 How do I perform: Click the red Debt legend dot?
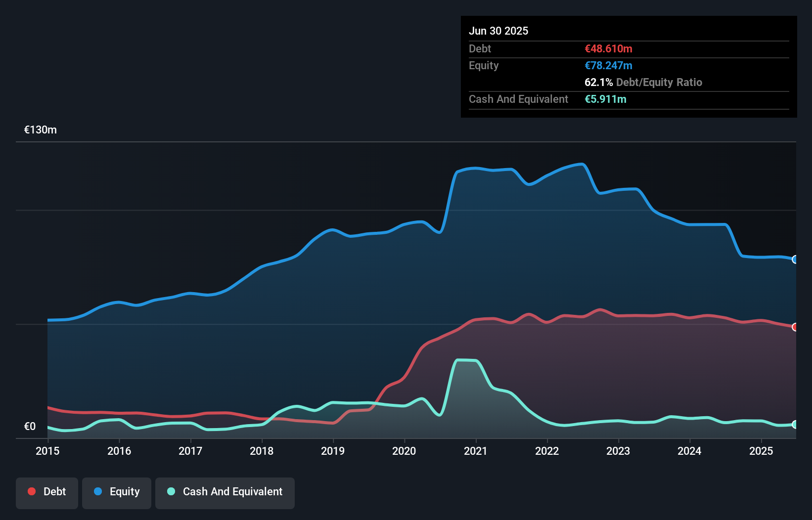coord(31,491)
